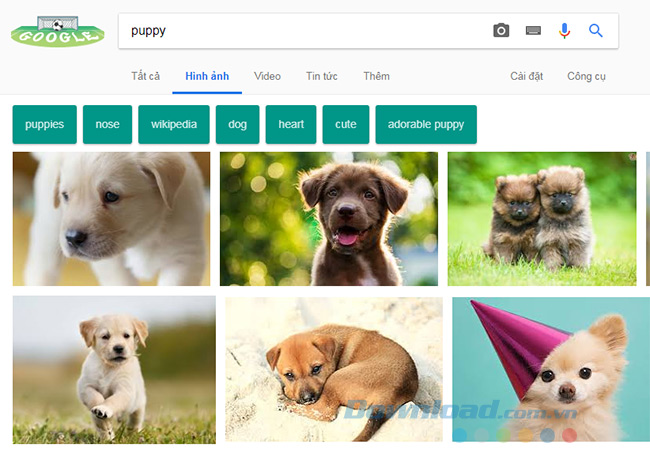Go to the Tin tức tab
Image resolution: width=650 pixels, height=452 pixels.
click(x=321, y=76)
